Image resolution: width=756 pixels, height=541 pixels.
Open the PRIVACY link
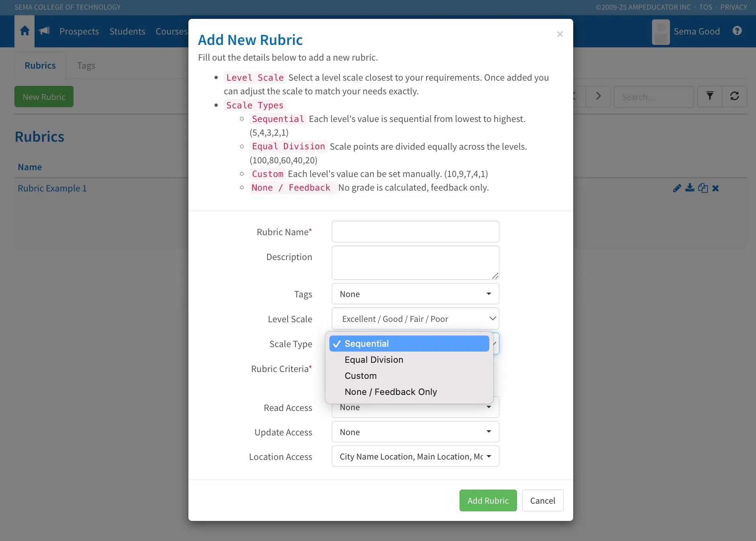point(734,7)
